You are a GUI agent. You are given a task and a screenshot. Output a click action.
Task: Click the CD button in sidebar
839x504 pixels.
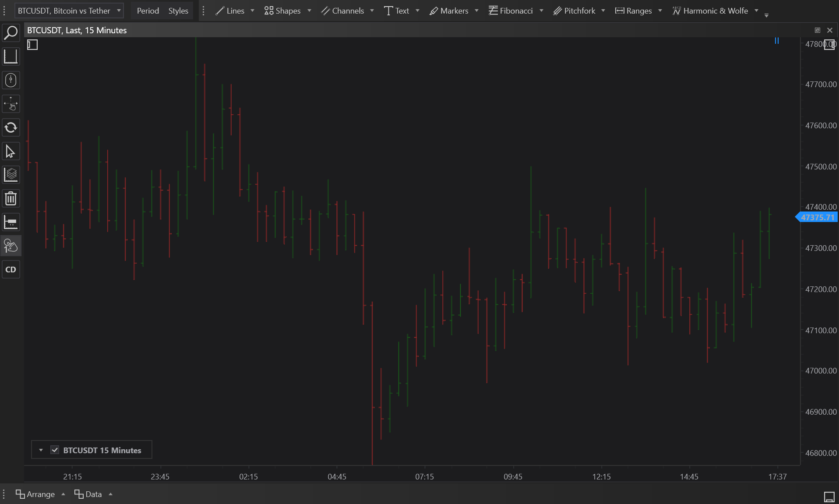(11, 269)
